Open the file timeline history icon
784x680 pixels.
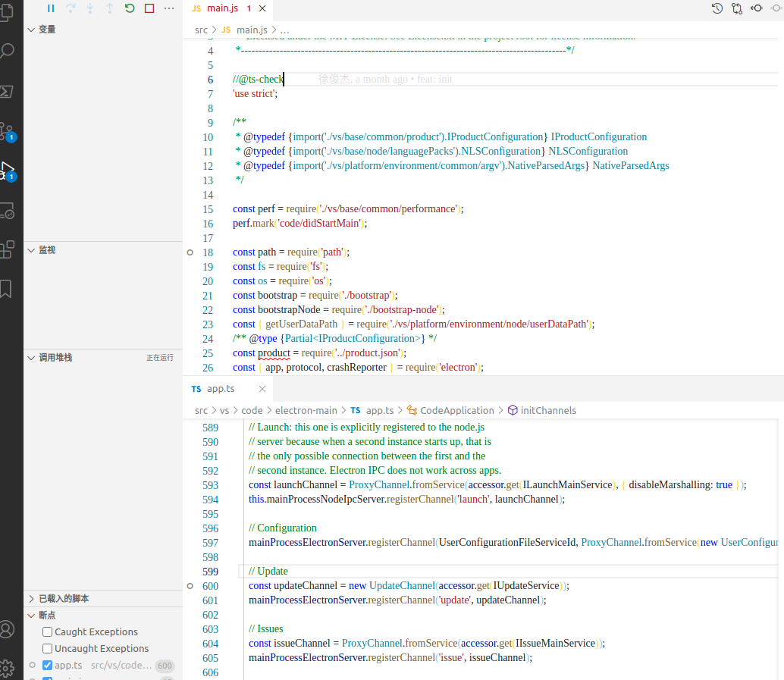[x=717, y=8]
